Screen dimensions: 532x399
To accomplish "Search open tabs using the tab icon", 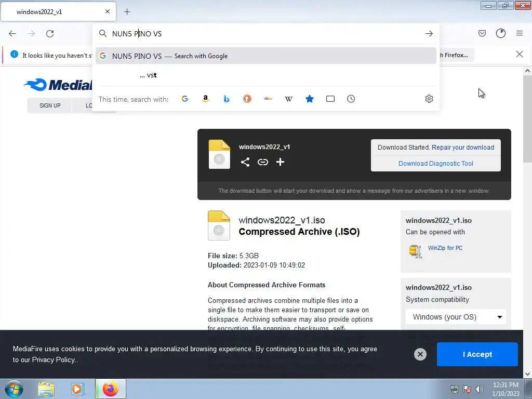I will pos(330,99).
